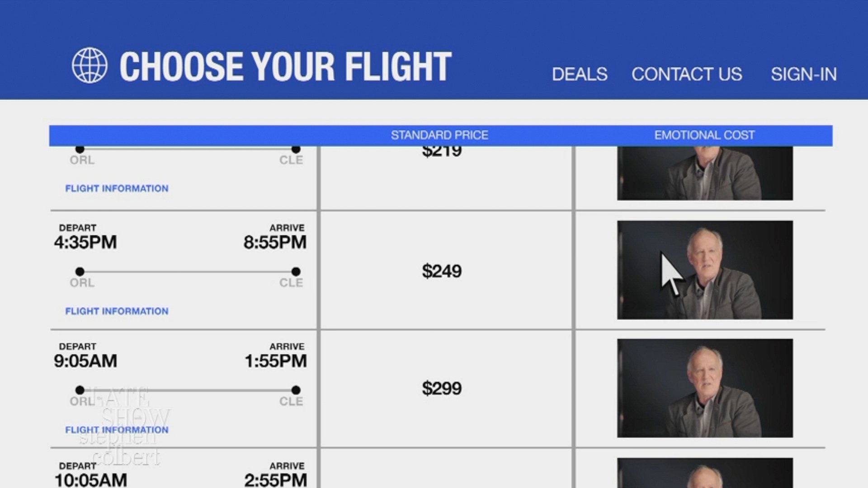Play the emotional cost video for $219 flight
This screenshot has height=488, width=868.
pyautogui.click(x=705, y=173)
